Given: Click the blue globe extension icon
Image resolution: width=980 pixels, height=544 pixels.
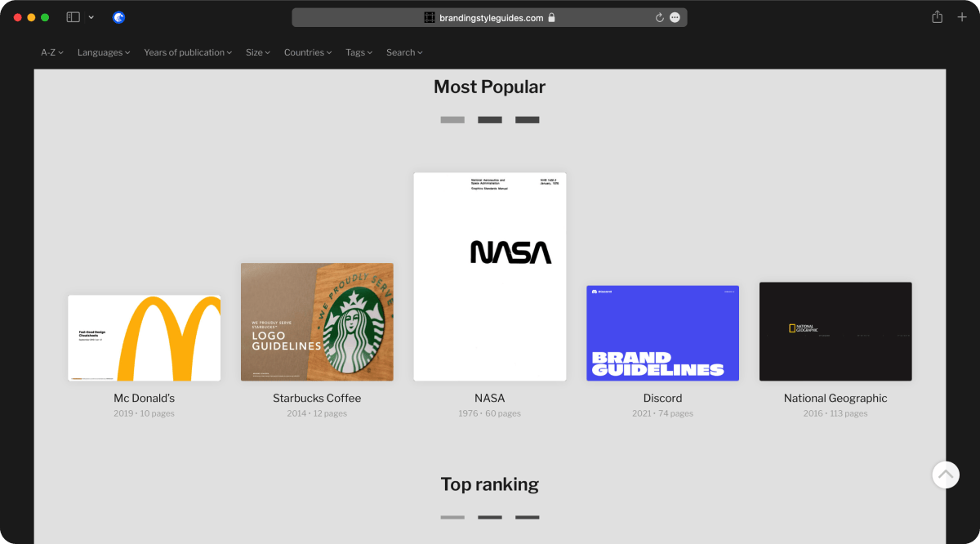Looking at the screenshot, I should (119, 17).
